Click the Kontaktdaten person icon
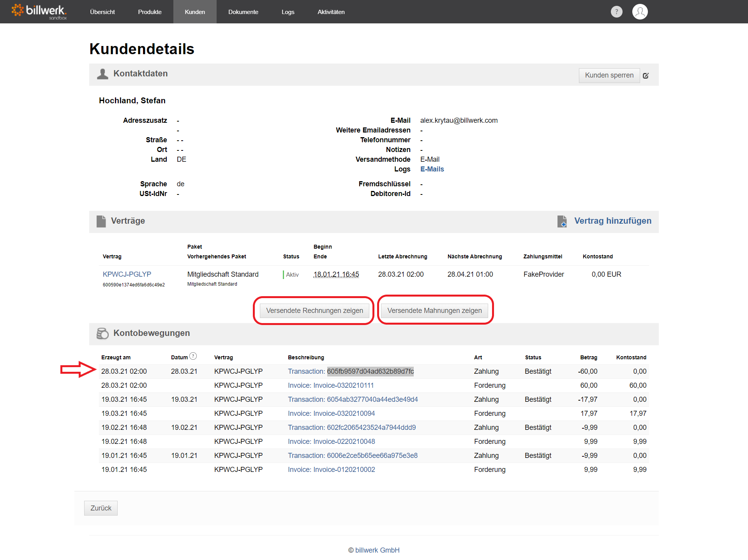This screenshot has height=560, width=748. tap(102, 74)
